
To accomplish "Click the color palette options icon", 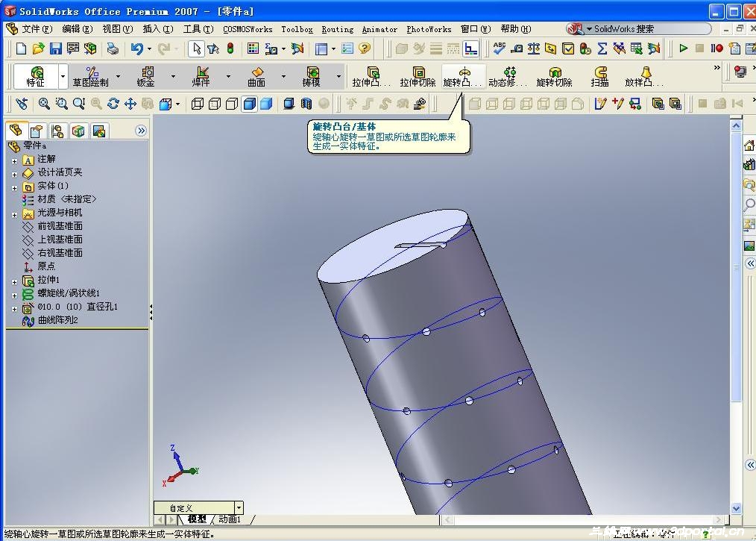I will click(253, 49).
